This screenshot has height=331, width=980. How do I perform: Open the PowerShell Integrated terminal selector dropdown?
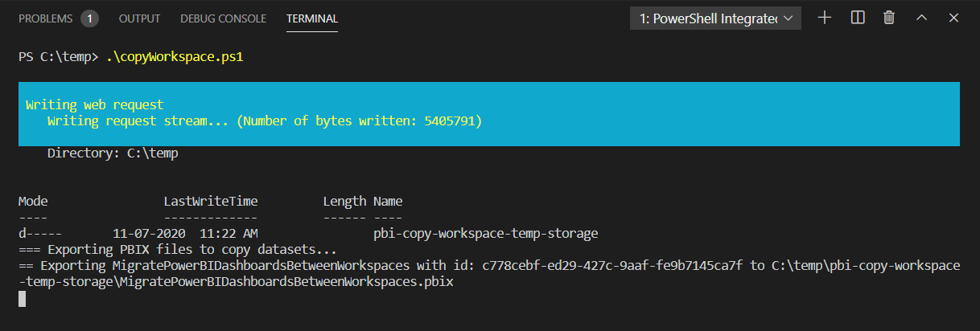pos(715,18)
